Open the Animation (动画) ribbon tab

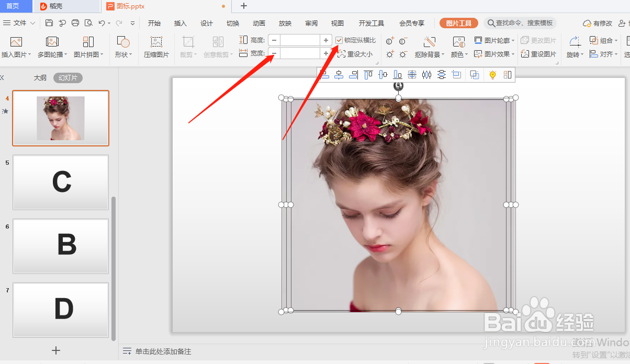pyautogui.click(x=259, y=23)
